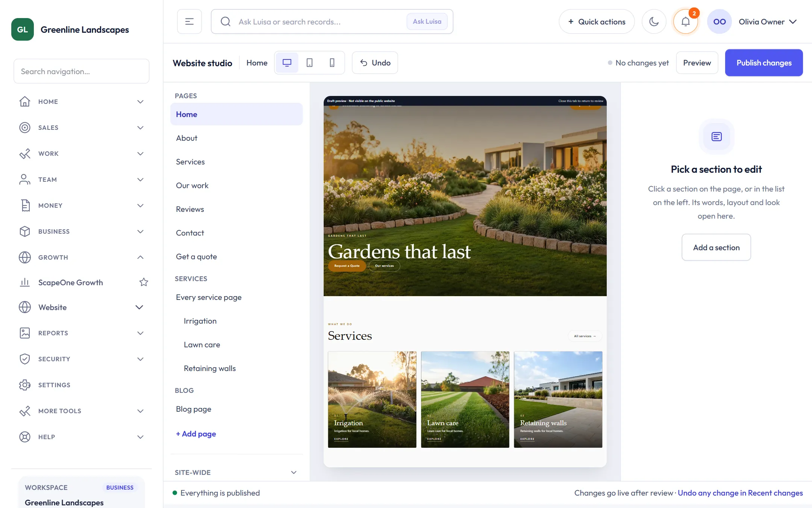
Task: Click the ScapeOne Growth chart icon
Action: pyautogui.click(x=25, y=282)
